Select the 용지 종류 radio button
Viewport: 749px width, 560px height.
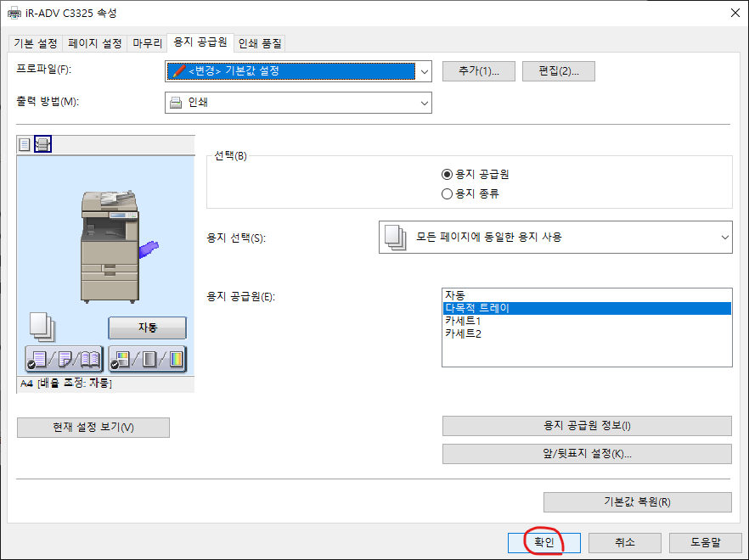[448, 193]
